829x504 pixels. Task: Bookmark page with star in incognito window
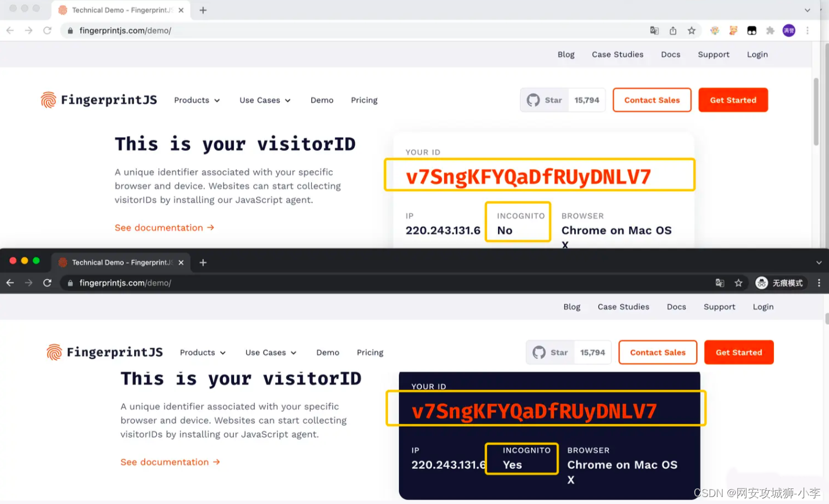point(738,283)
